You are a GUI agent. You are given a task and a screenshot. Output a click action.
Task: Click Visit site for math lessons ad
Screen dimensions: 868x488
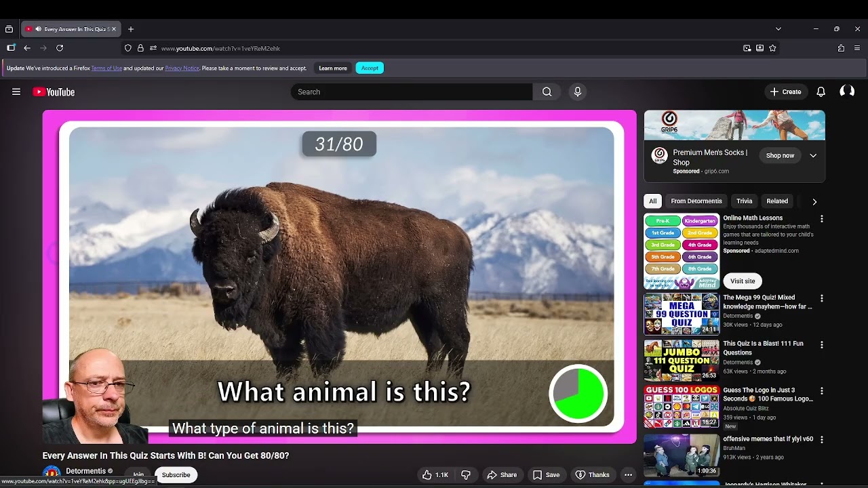[743, 281]
